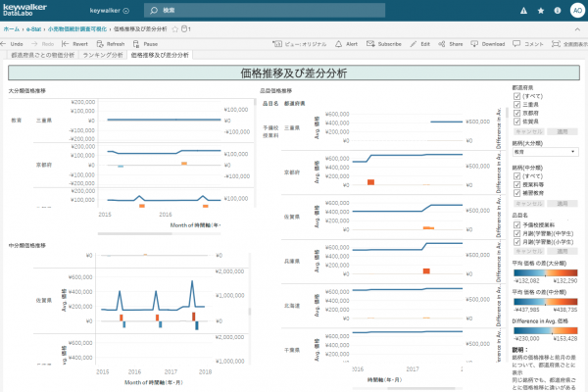Select the 価格推移及び差分分析 tab
The image size is (588, 392).
point(160,55)
